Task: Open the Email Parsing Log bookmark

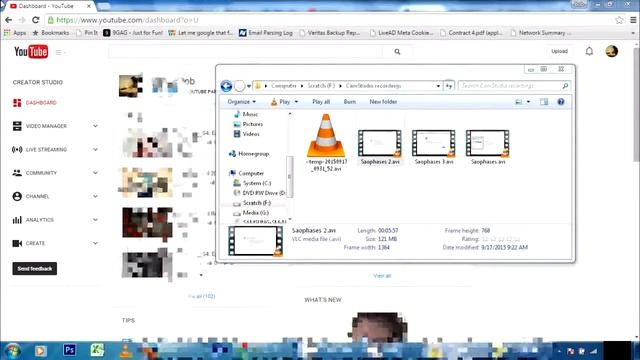Action: (266, 33)
